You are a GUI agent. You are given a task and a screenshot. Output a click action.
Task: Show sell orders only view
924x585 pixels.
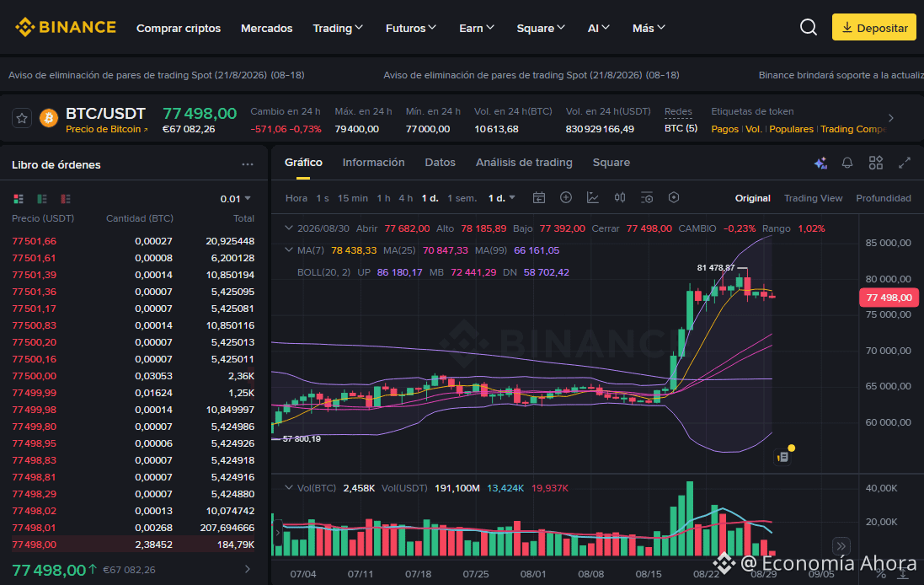pos(66,199)
